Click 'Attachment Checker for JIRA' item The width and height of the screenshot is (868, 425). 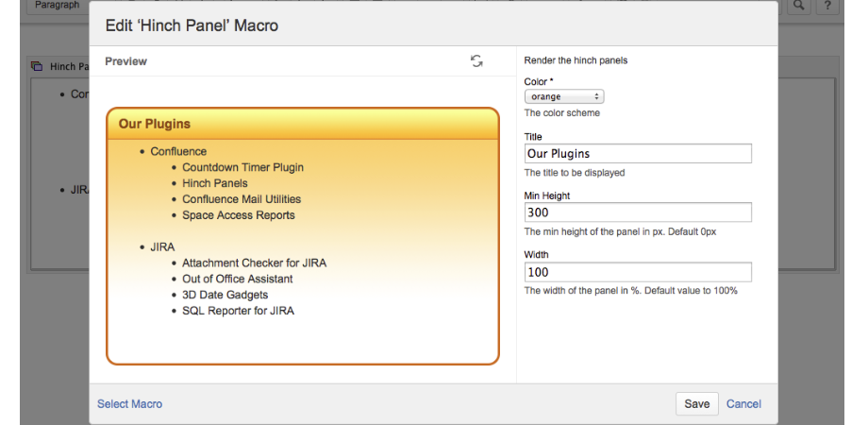[254, 263]
